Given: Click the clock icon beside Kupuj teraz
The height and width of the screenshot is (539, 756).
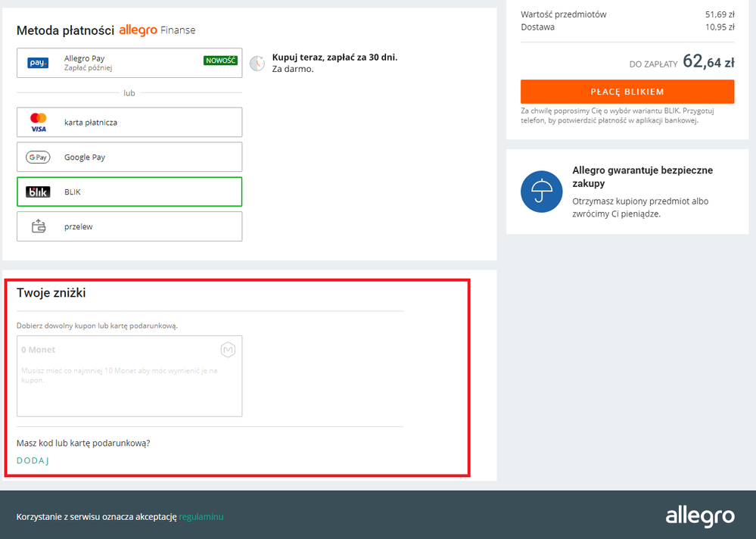Looking at the screenshot, I should [x=257, y=63].
